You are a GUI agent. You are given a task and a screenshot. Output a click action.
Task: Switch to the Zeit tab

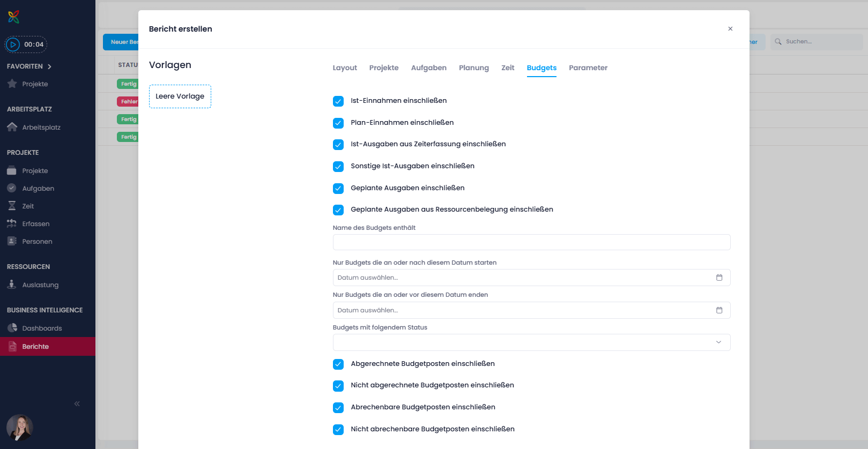coord(508,68)
